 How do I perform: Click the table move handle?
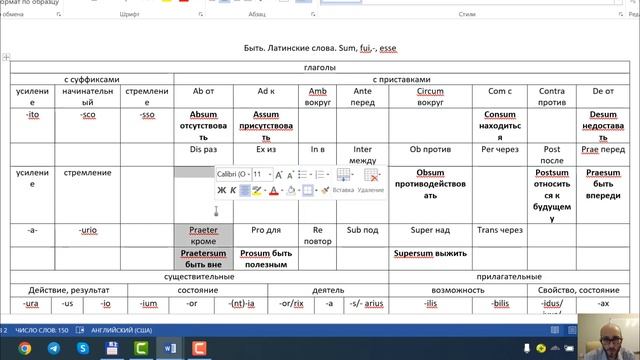point(6,57)
